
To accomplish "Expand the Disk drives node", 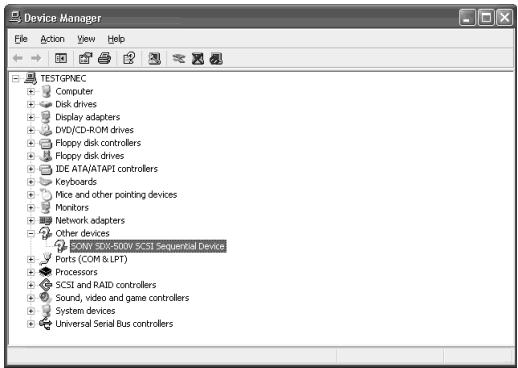I will click(x=31, y=104).
